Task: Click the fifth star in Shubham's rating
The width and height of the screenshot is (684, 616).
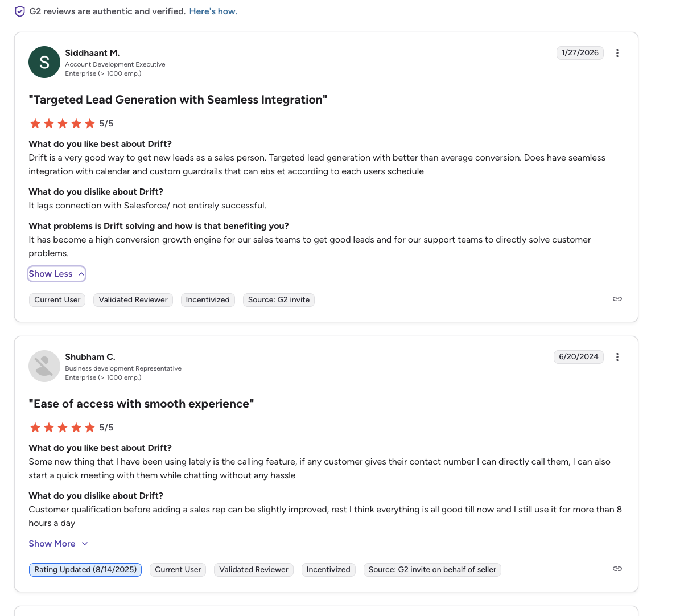Action: (x=90, y=427)
